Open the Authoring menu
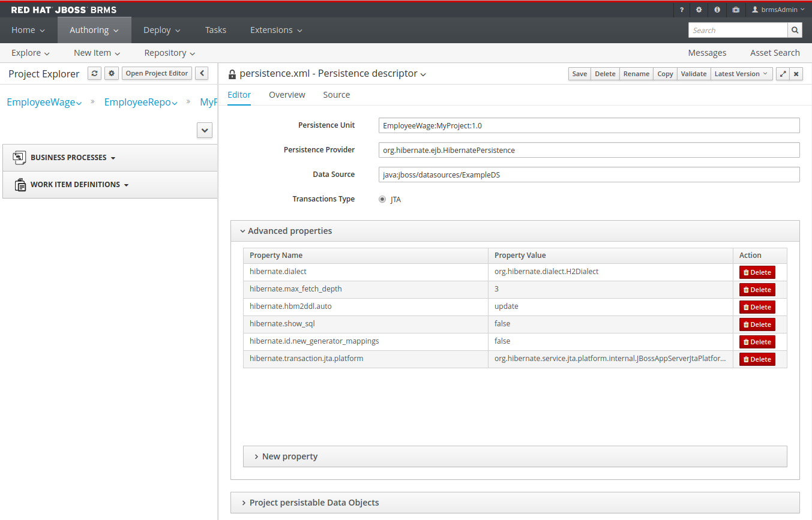This screenshot has width=812, height=520. point(94,30)
